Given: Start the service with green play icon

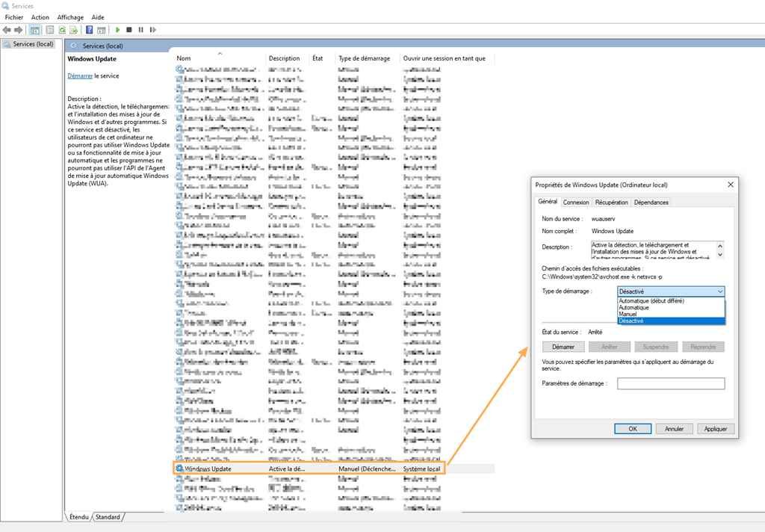Looking at the screenshot, I should pos(117,30).
